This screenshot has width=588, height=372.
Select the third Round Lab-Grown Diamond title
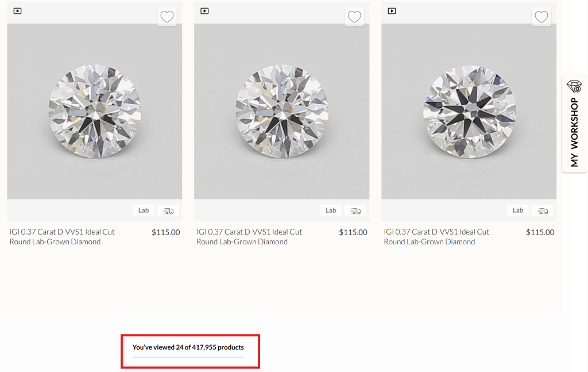(436, 236)
